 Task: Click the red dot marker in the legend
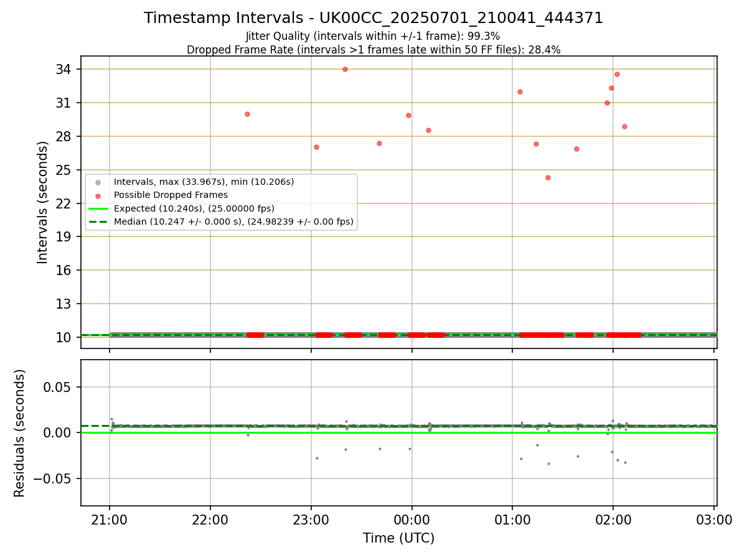click(98, 195)
